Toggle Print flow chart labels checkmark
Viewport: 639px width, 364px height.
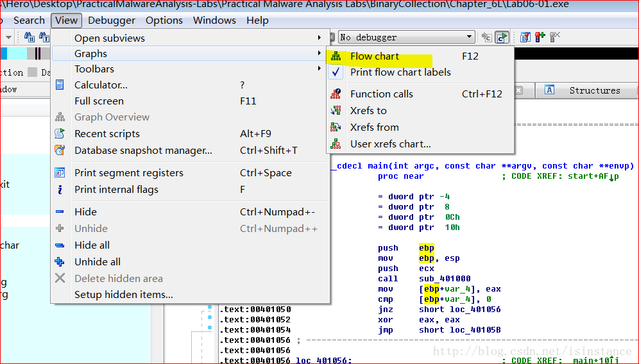click(x=420, y=72)
